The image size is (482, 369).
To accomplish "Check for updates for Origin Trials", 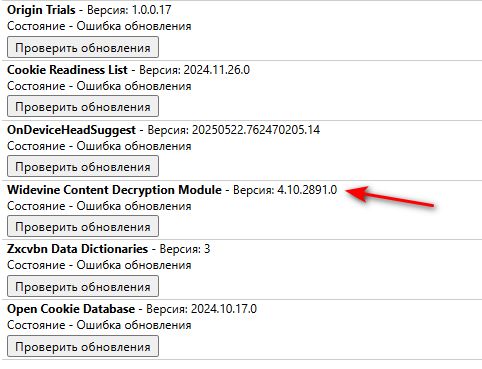I will (83, 47).
